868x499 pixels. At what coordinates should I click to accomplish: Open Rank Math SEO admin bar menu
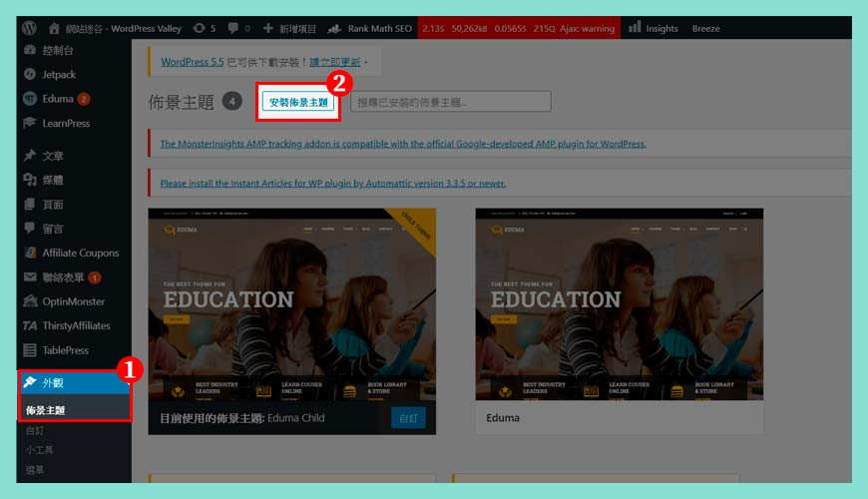click(x=380, y=28)
